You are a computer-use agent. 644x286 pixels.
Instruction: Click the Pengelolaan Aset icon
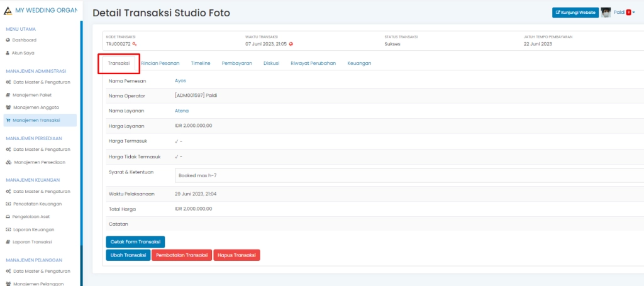pos(8,216)
